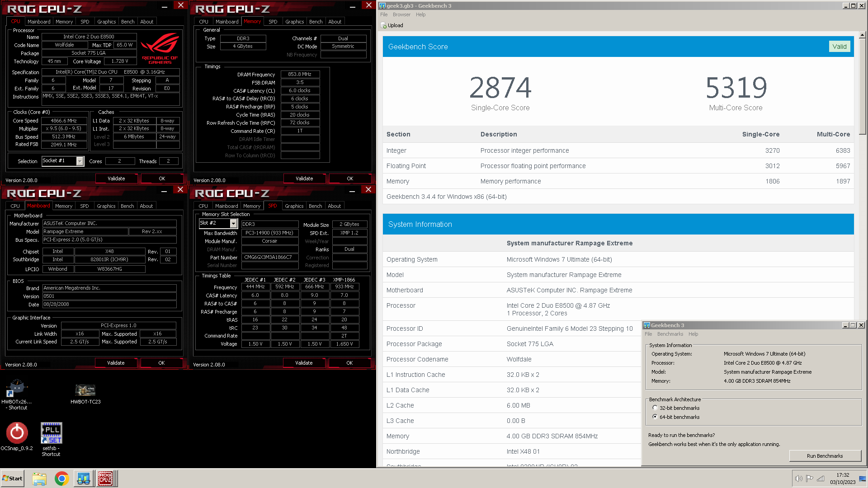
Task: Select 32-bit benchmarks option
Action: 655,408
